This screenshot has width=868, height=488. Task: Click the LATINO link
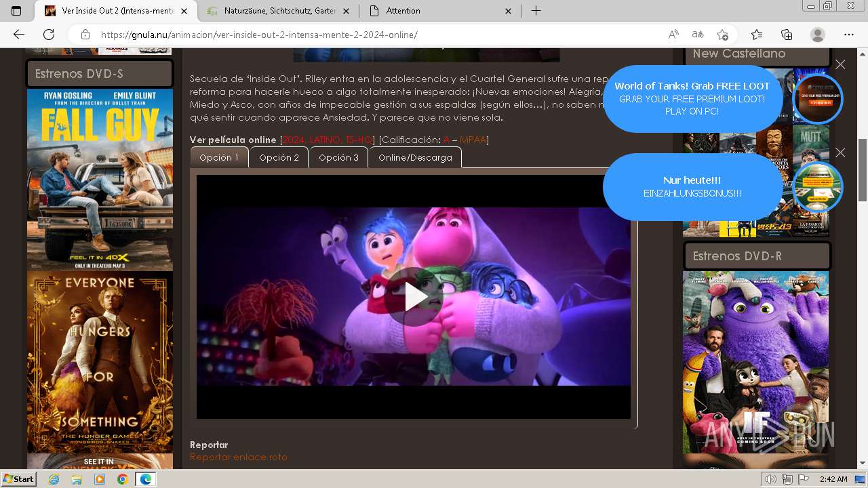[x=325, y=140]
